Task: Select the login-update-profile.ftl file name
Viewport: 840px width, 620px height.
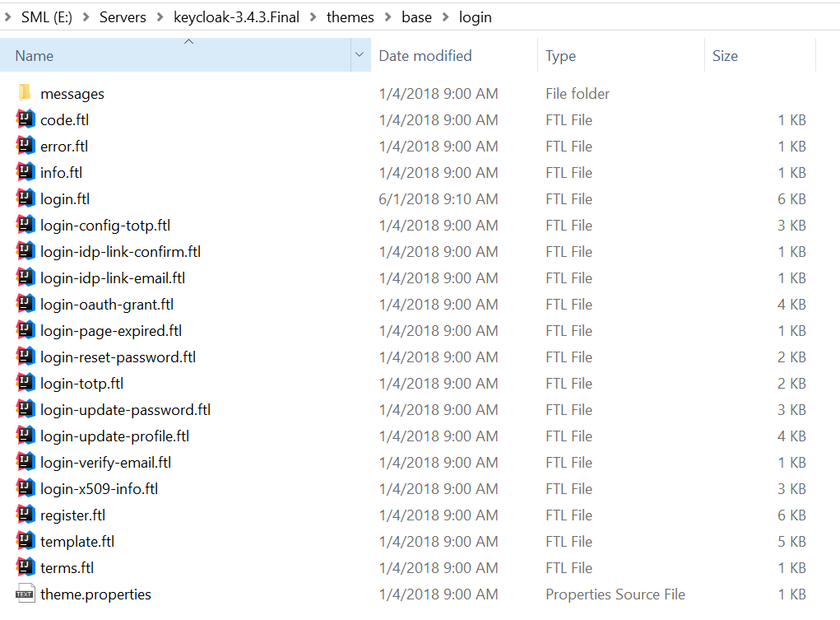Action: point(114,436)
